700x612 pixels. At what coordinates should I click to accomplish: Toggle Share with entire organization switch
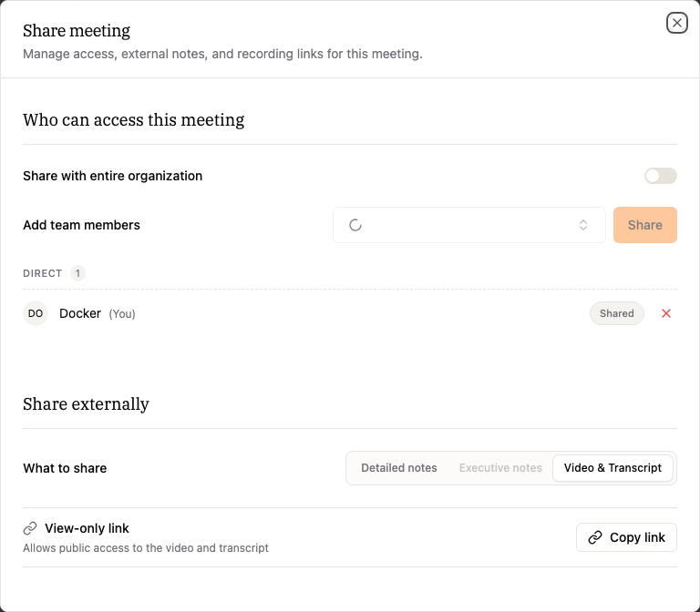[x=660, y=176]
